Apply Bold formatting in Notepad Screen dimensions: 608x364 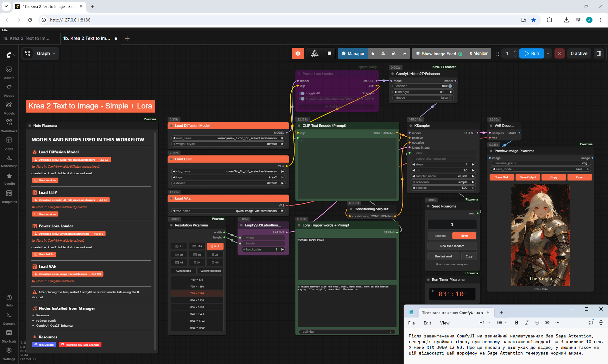[516, 323]
